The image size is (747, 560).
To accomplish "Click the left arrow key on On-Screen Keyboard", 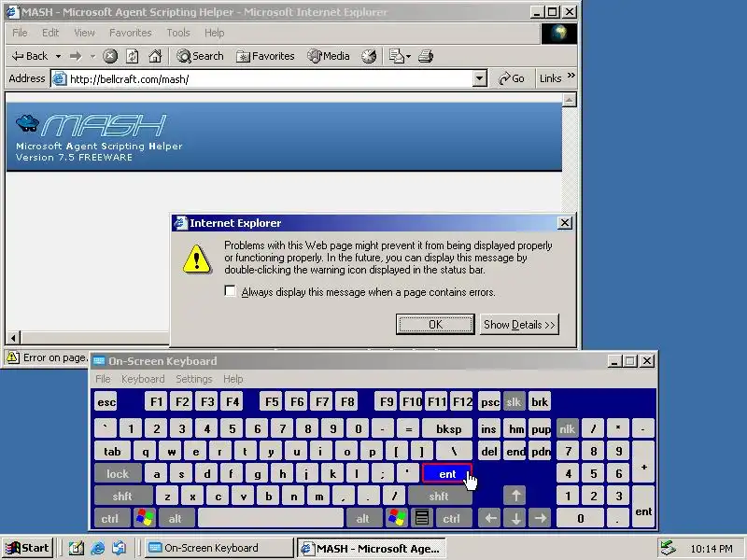I will 490,518.
